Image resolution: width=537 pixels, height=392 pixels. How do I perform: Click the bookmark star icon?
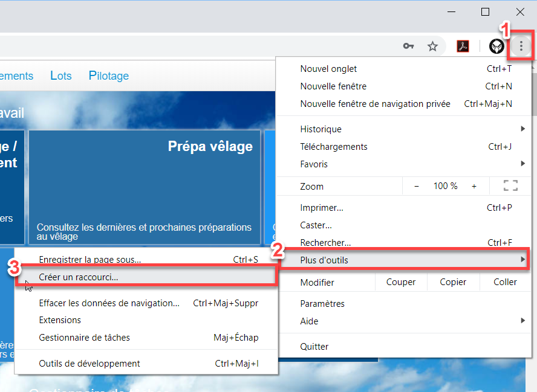432,46
